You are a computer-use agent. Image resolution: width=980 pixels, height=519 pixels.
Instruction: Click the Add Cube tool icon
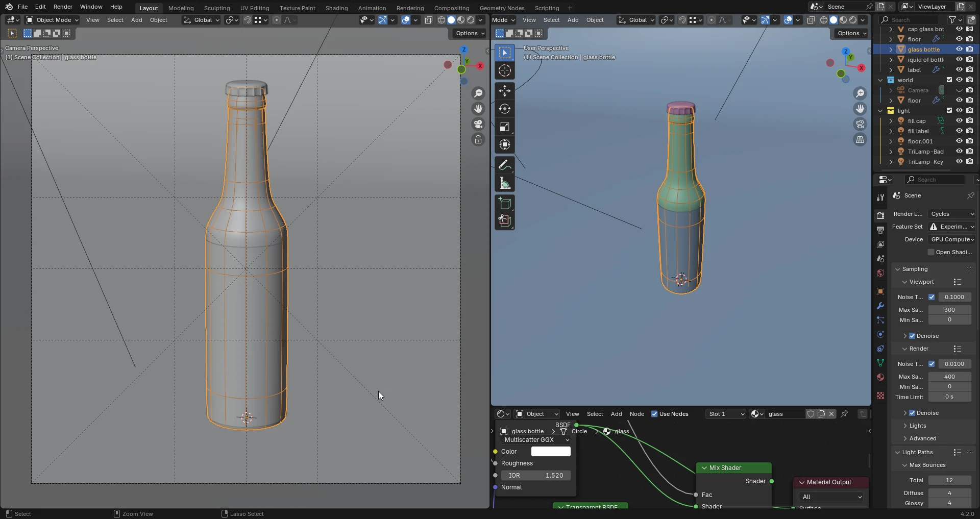tap(504, 204)
